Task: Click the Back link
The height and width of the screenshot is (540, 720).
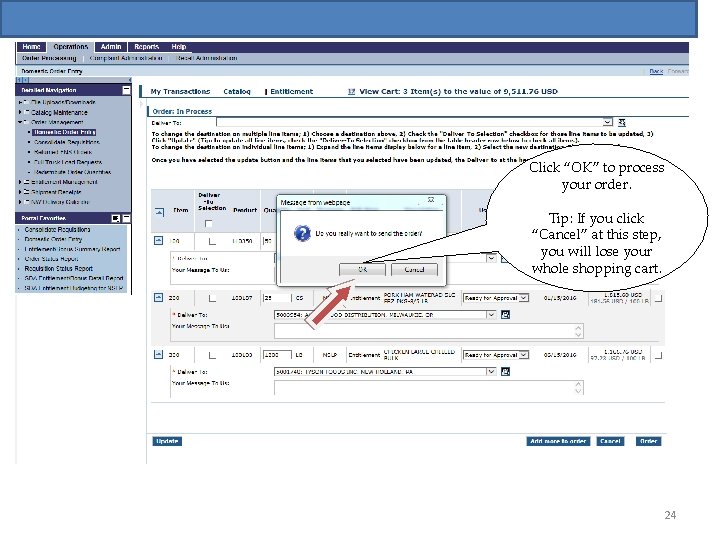Action: tap(656, 71)
